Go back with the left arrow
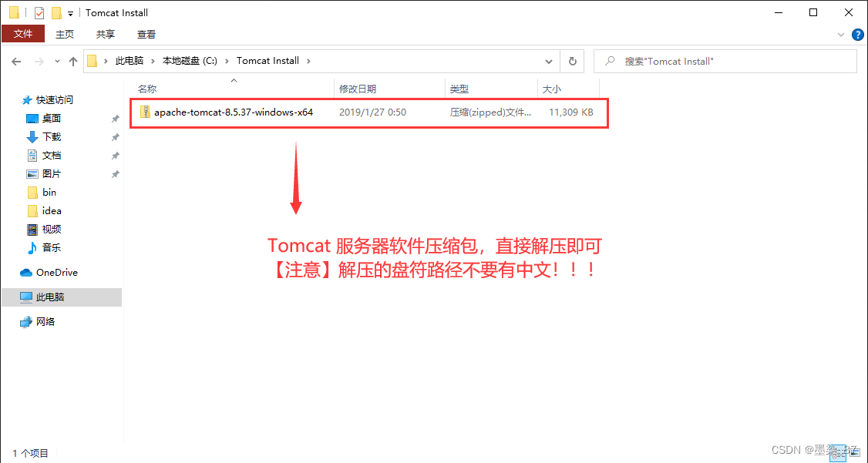868x463 pixels. (x=17, y=62)
